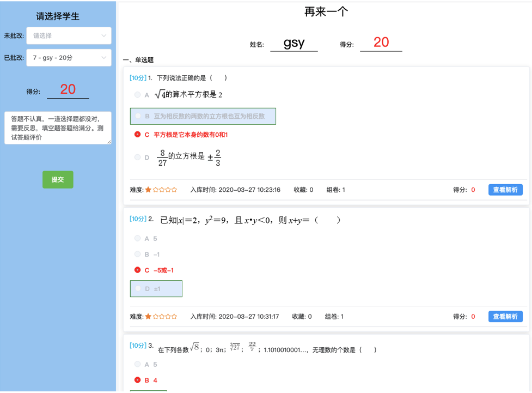Choose highlighted option B in question 1
This screenshot has width=532, height=393.
pyautogui.click(x=203, y=116)
